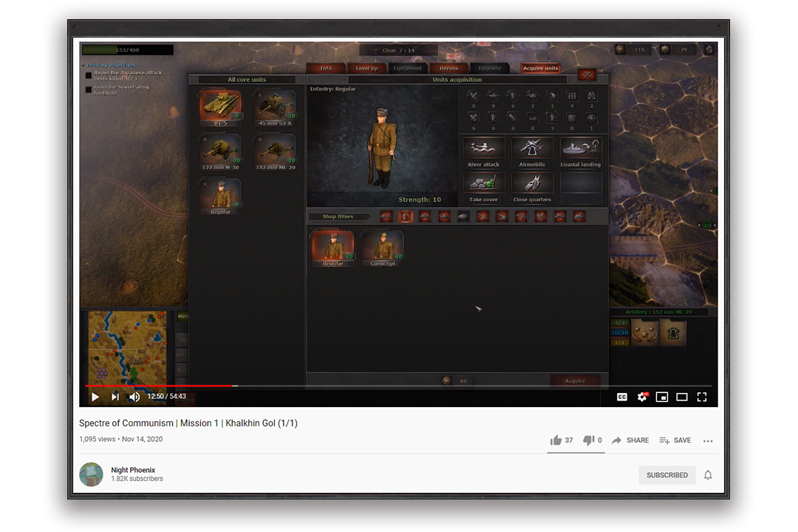Check the Repel the Japanese attack objective
Image resolution: width=798 pixels, height=532 pixels.
point(89,75)
